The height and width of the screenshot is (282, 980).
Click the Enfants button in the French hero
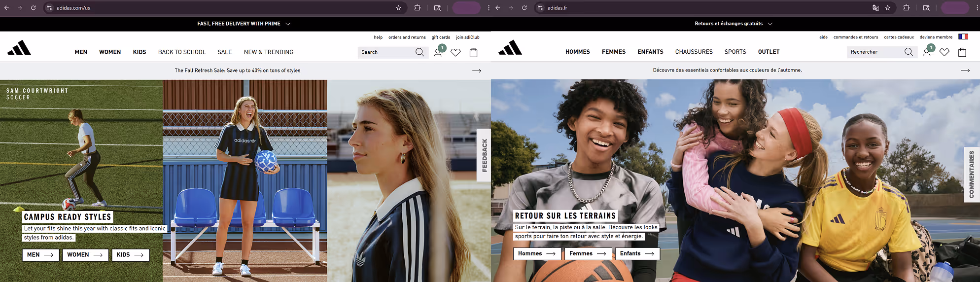tap(637, 253)
